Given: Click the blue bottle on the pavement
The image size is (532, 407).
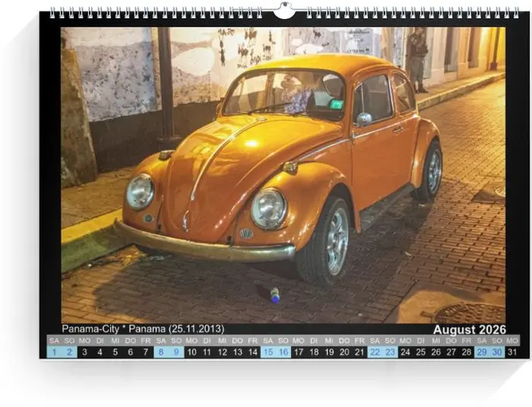Looking at the screenshot, I should (275, 295).
